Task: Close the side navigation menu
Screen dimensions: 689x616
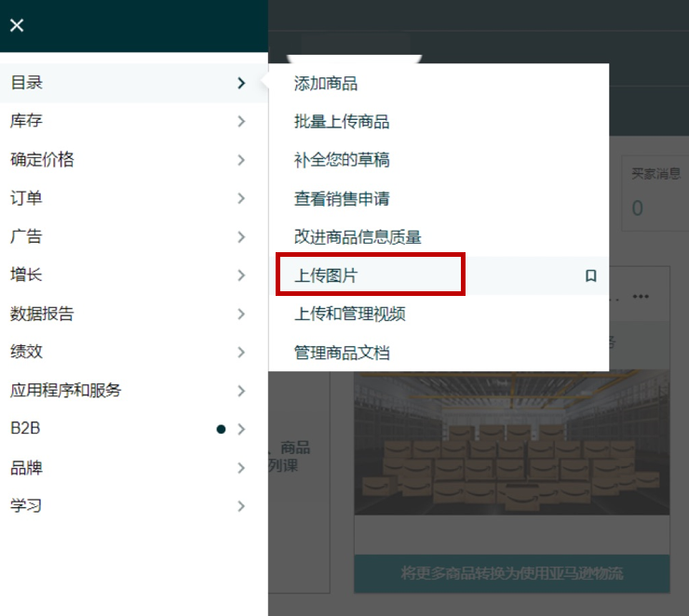Action: pyautogui.click(x=17, y=25)
